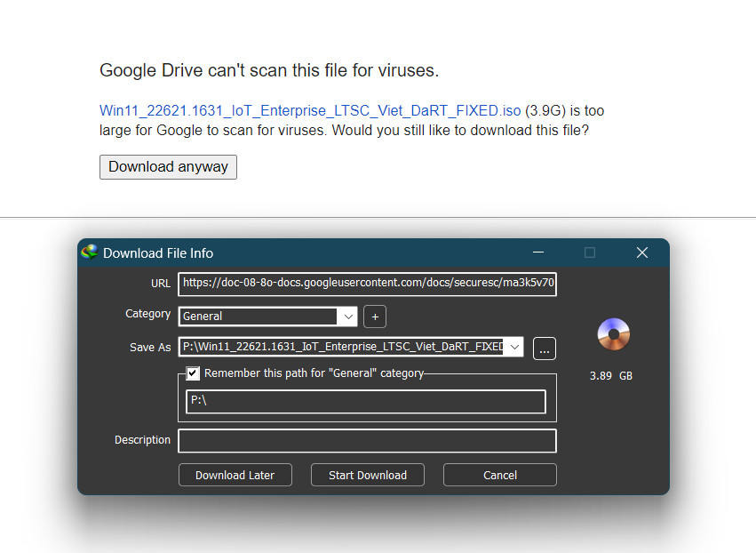Screen dimensions: 756x553
Task: Click the remembered path field showing P:\
Action: pos(366,402)
